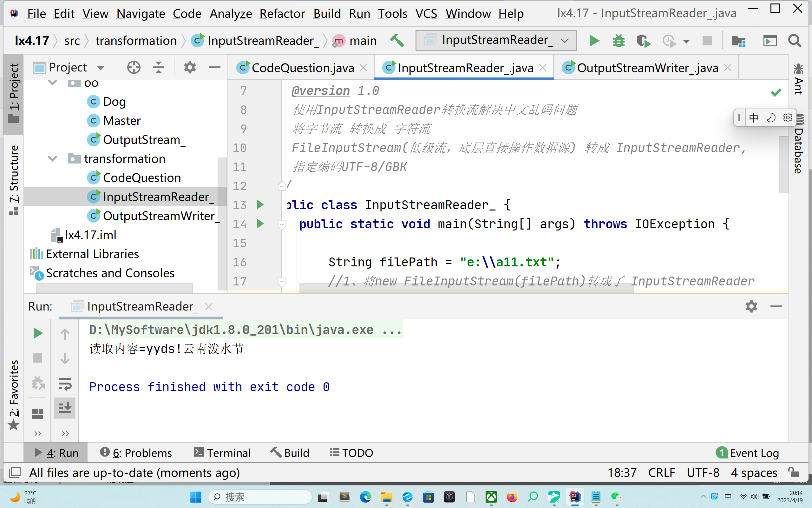
Task: Click UTF-8 encoding in status bar
Action: pyautogui.click(x=703, y=472)
